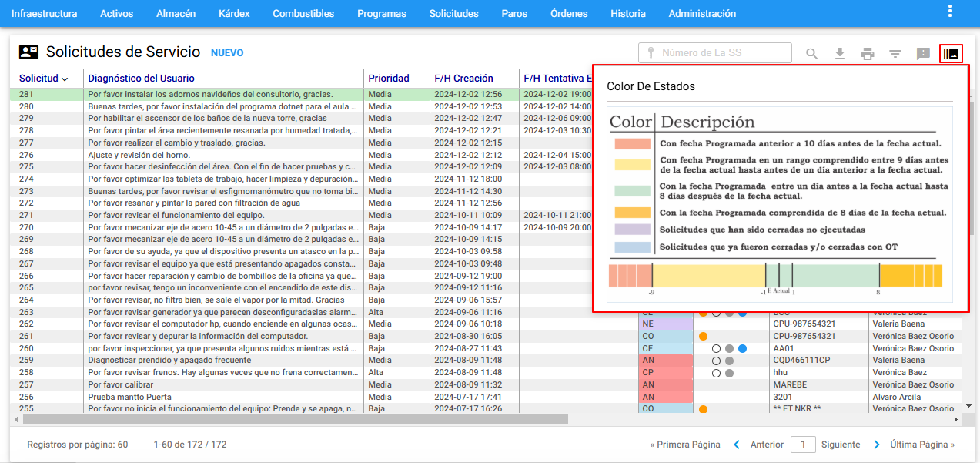Open the three-dot overflow menu
Viewport: 980px width, 463px height.
[950, 10]
